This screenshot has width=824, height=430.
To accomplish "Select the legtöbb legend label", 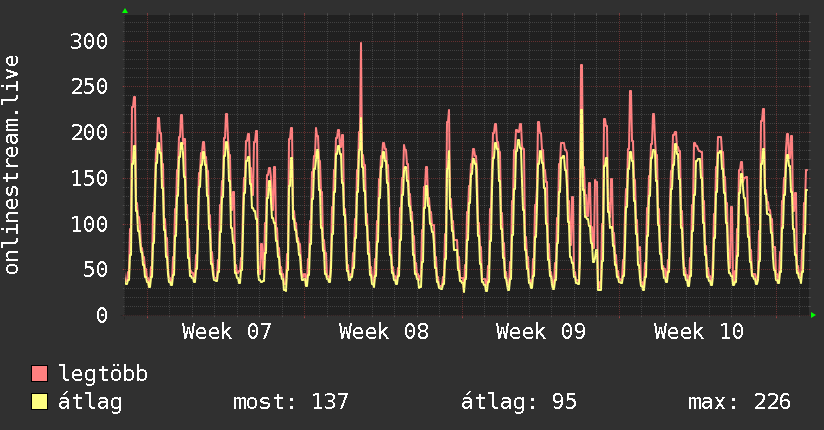I will click(104, 374).
